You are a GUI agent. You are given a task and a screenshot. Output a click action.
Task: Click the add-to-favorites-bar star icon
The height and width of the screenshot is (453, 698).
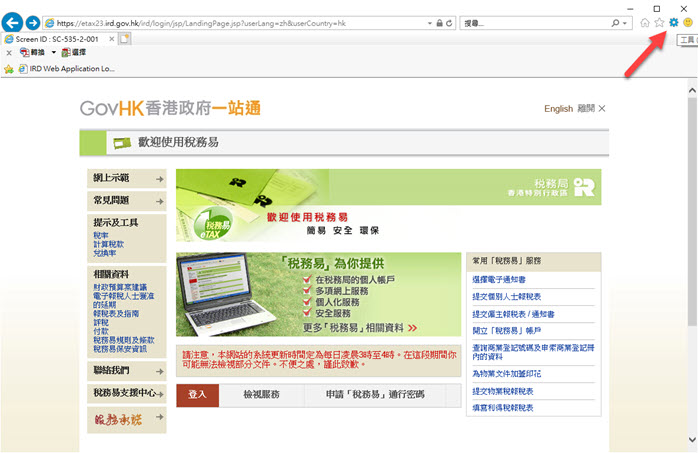click(9, 69)
